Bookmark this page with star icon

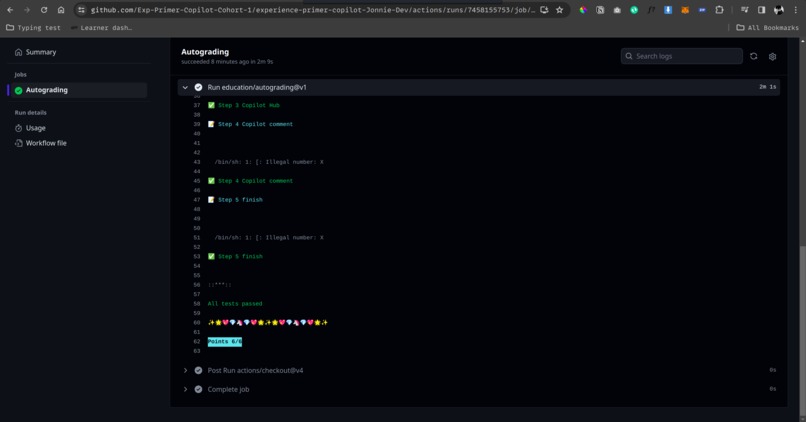(559, 10)
